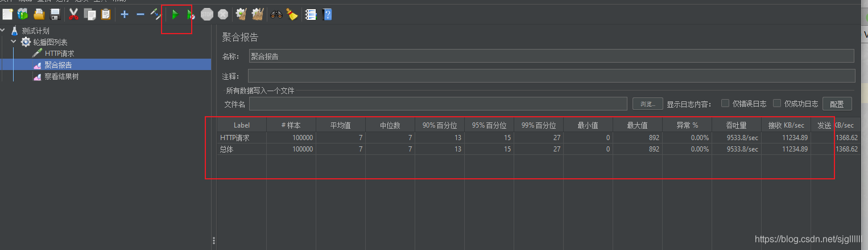Clear results with the single gear-broom icon
Image resolution: width=868 pixels, height=250 pixels.
[241, 14]
